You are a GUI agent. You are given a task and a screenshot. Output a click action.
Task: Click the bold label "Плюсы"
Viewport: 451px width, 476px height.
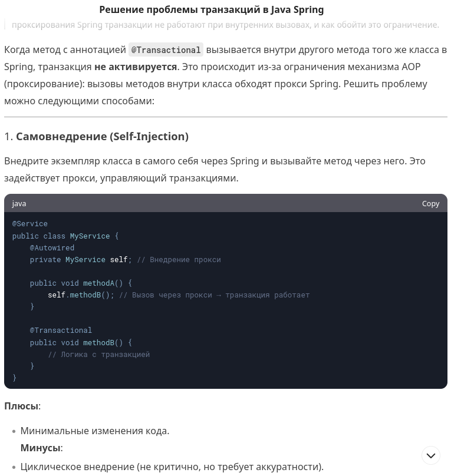pyautogui.click(x=21, y=406)
